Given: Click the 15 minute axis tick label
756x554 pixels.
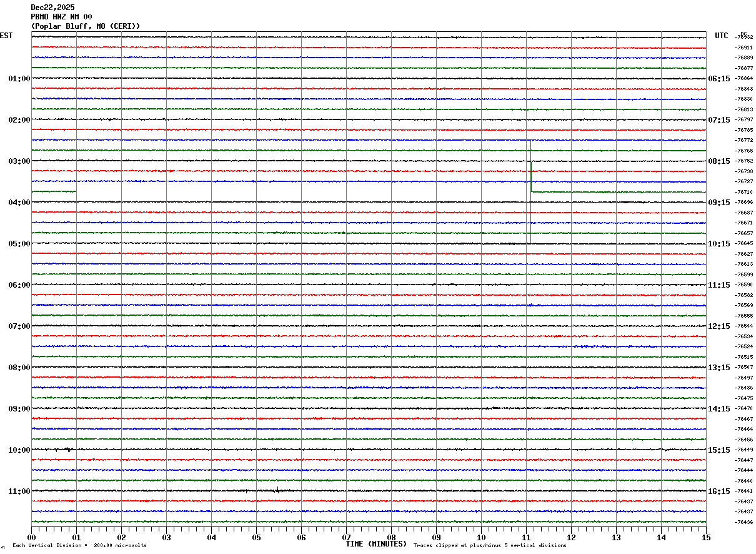Looking at the screenshot, I should coord(706,537).
